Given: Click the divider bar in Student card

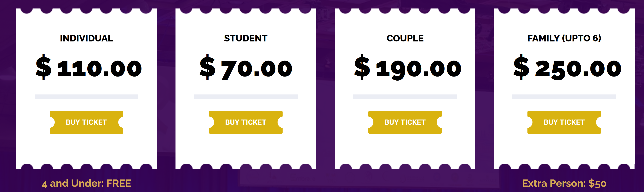Looking at the screenshot, I should [x=245, y=97].
